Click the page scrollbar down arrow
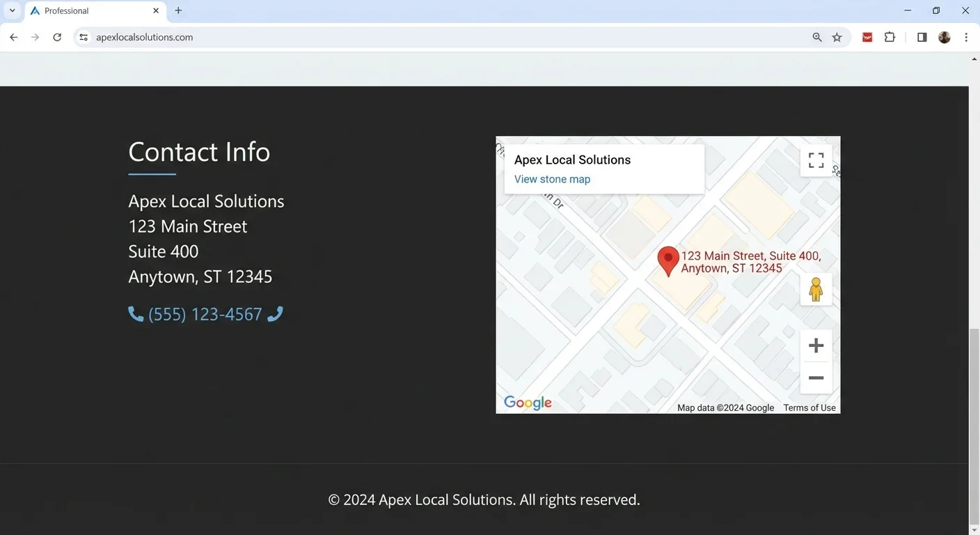This screenshot has width=980, height=535. coord(974,530)
